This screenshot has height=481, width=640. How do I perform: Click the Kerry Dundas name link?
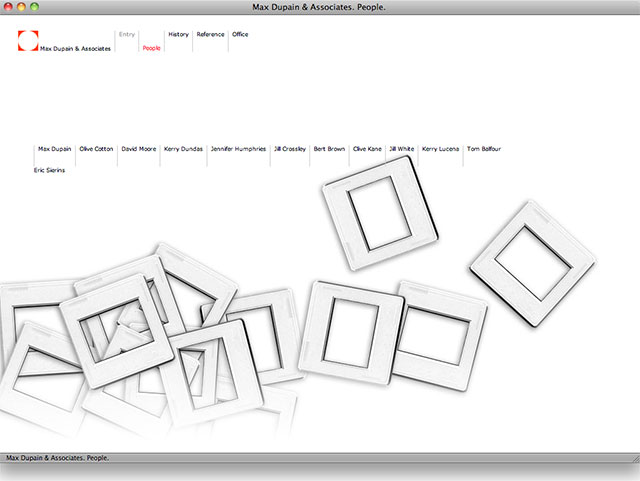[x=183, y=149]
